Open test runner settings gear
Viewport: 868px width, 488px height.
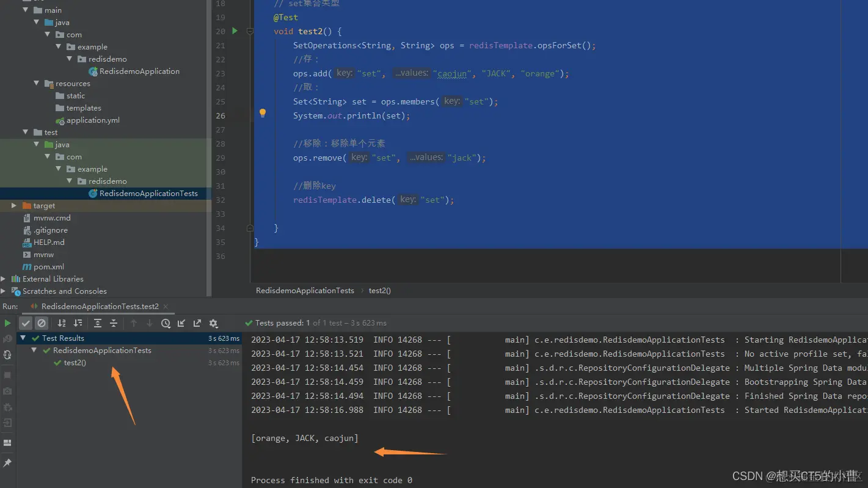[x=213, y=323]
